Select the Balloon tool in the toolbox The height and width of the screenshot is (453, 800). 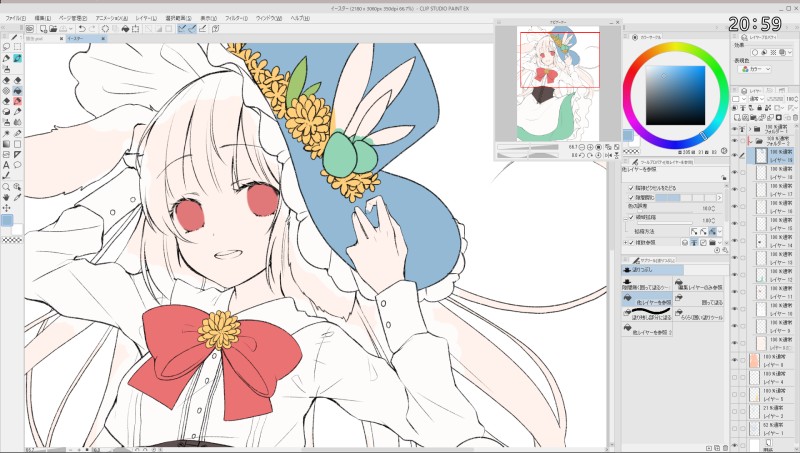(x=17, y=165)
